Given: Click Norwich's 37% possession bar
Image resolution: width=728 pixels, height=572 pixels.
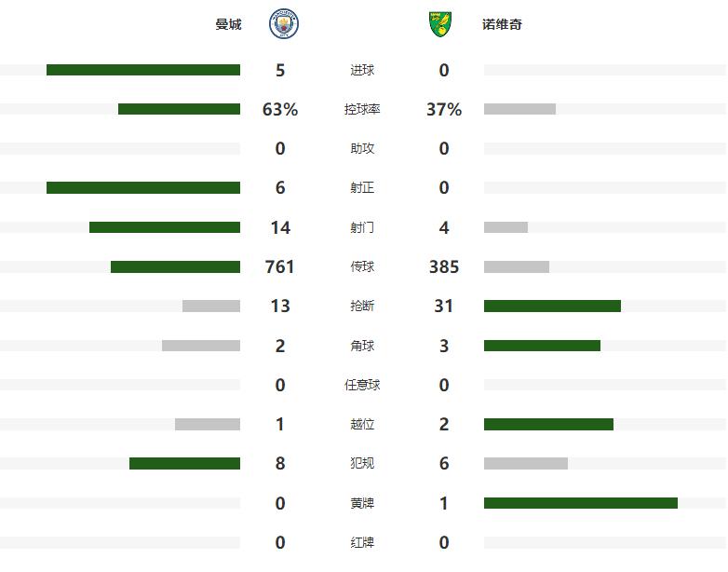Looking at the screenshot, I should click(519, 109).
